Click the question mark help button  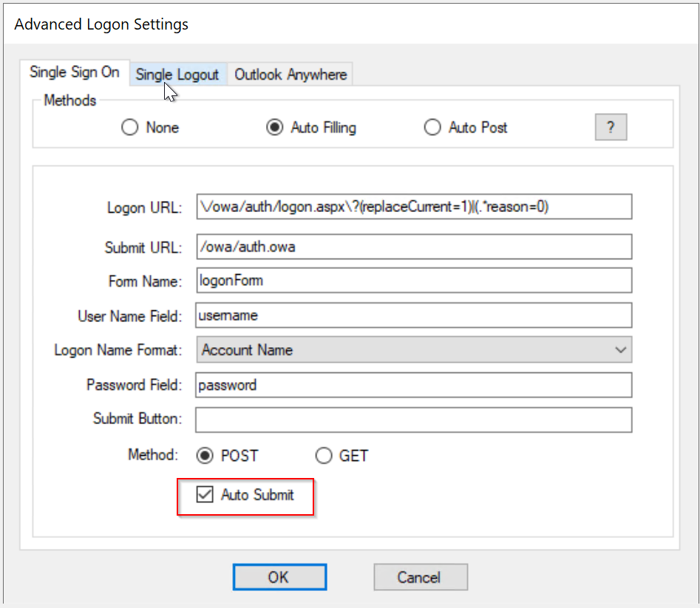tap(611, 127)
